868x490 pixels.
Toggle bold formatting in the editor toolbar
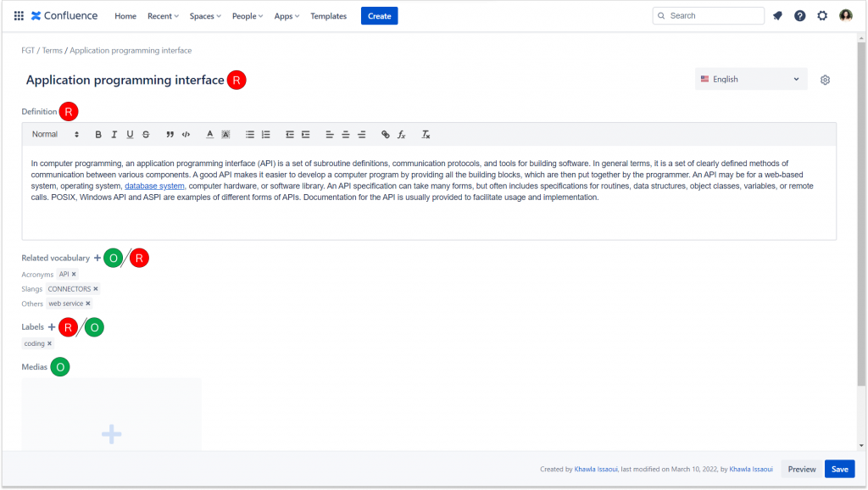[x=98, y=134]
